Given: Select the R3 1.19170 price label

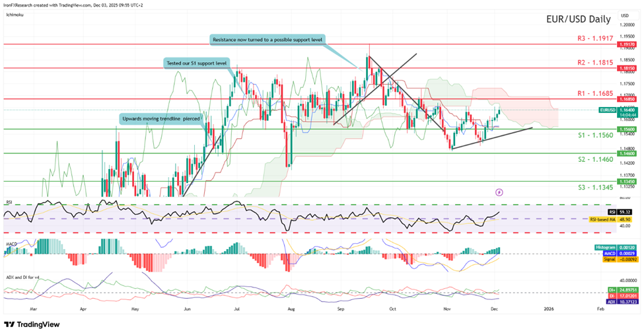Looking at the screenshot, I should [x=626, y=44].
